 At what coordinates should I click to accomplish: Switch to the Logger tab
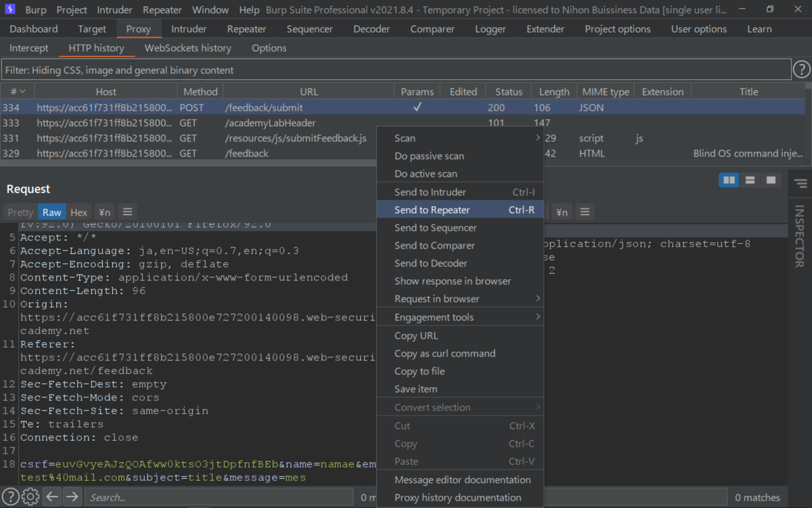tap(491, 29)
